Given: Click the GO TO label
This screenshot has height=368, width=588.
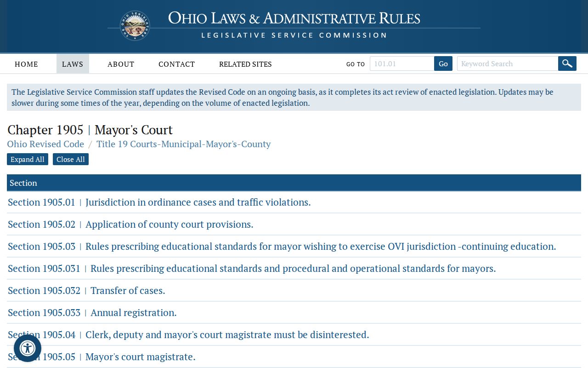Looking at the screenshot, I should pyautogui.click(x=356, y=64).
